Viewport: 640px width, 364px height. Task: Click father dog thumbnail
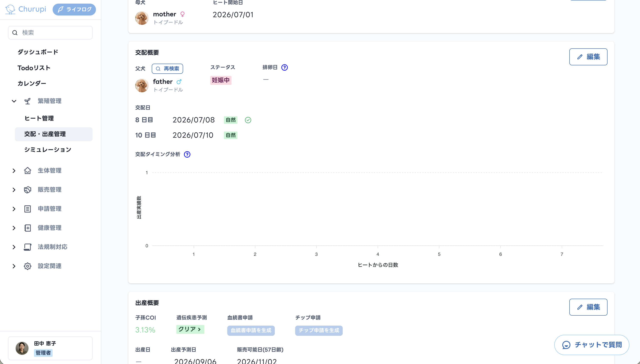(142, 85)
